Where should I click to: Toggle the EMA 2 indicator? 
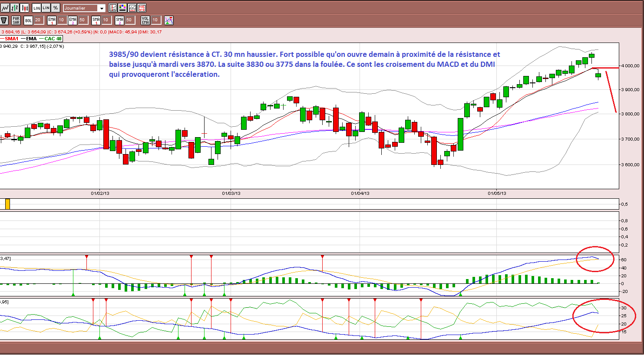(73, 20)
